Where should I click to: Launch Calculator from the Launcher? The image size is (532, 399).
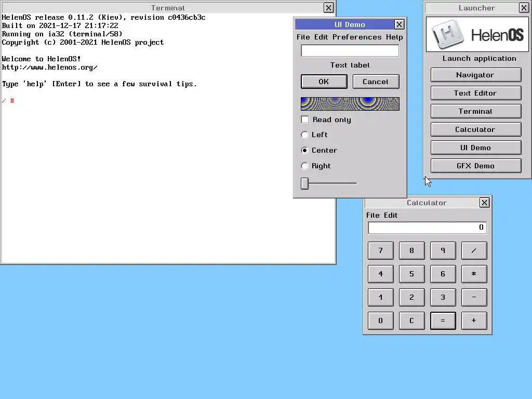coord(476,129)
